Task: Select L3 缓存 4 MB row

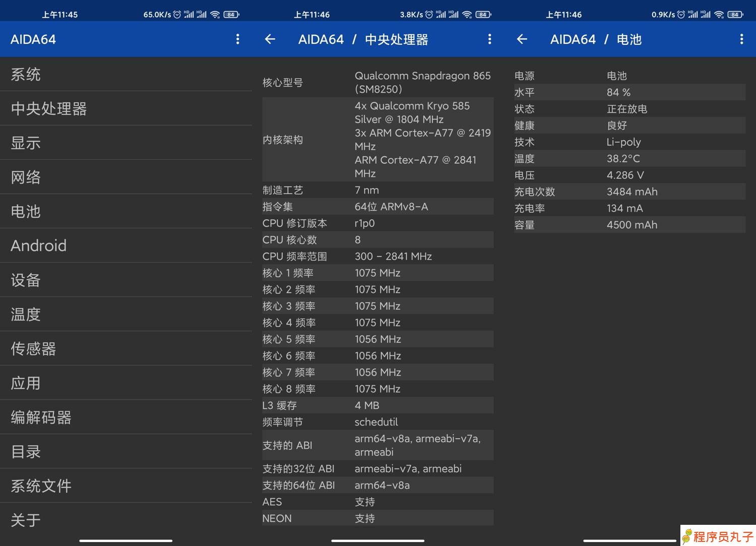Action: tap(377, 405)
